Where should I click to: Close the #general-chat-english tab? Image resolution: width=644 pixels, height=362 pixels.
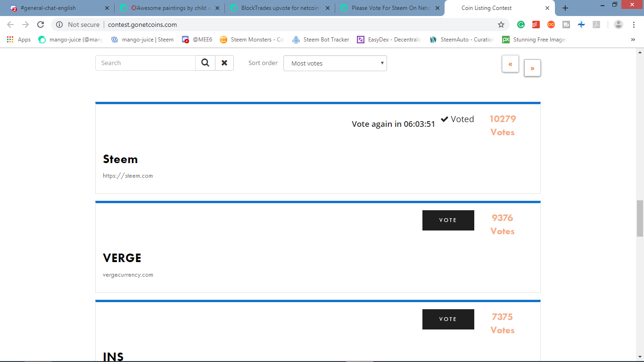(107, 8)
